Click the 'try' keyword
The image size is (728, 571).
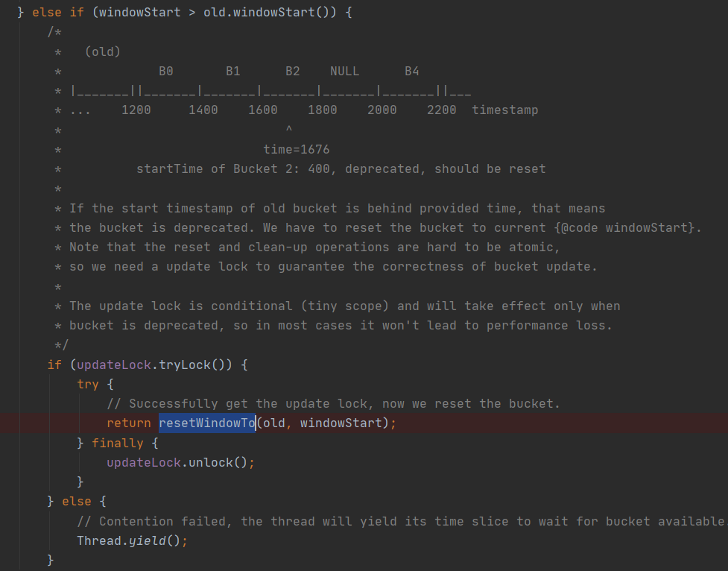click(88, 384)
